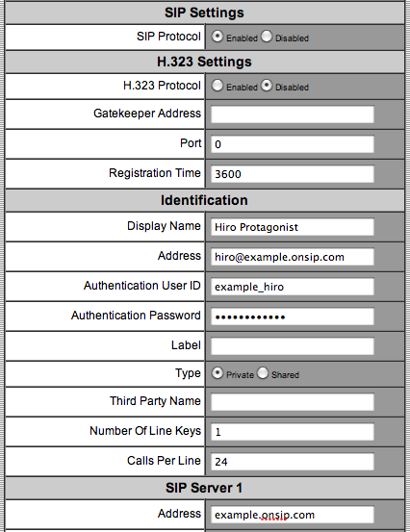Image resolution: width=410 pixels, height=532 pixels.
Task: Enable the H.323 Protocol option
Action: coord(218,86)
